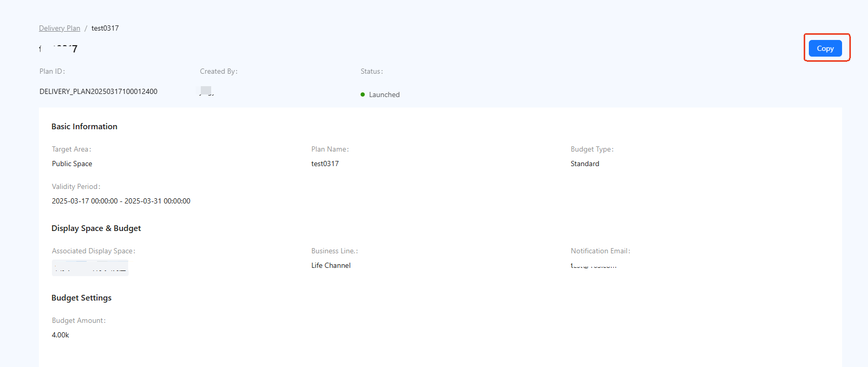Click the Budget Settings heading
Screen dimensions: 868x367
click(81, 297)
